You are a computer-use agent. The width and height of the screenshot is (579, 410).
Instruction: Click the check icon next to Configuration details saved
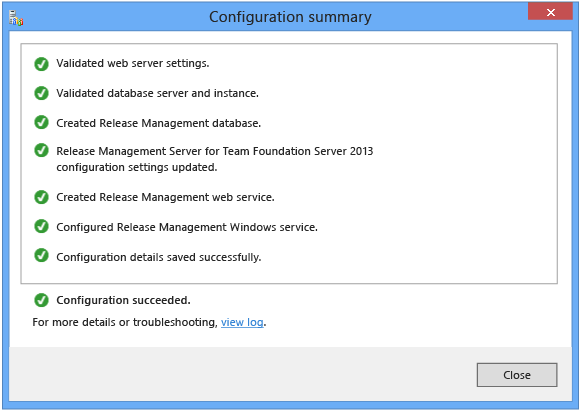coord(41,256)
